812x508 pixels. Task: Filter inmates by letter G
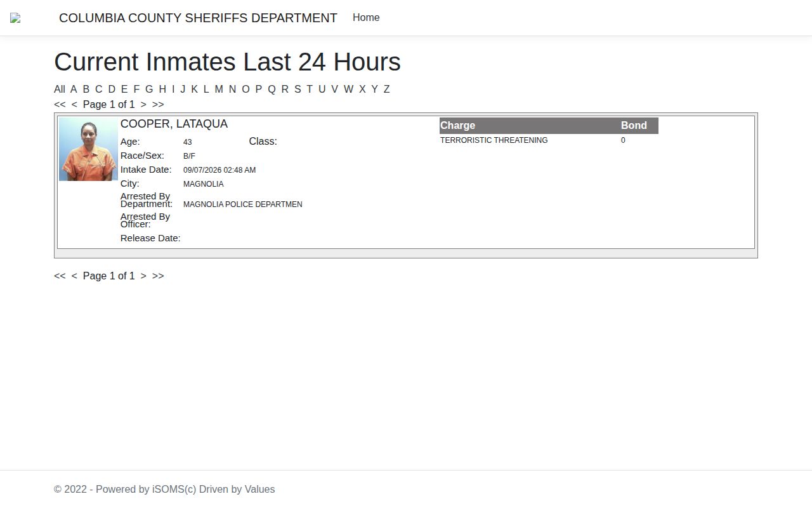point(149,90)
